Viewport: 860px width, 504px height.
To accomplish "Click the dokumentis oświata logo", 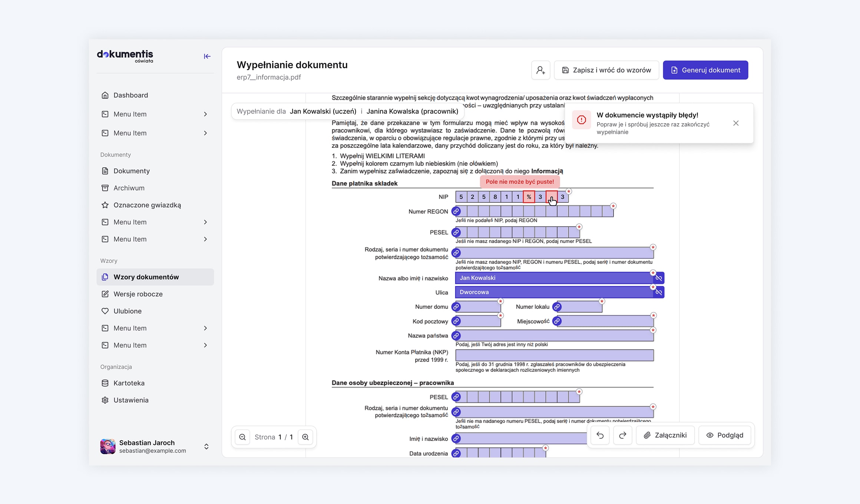I will [x=125, y=56].
